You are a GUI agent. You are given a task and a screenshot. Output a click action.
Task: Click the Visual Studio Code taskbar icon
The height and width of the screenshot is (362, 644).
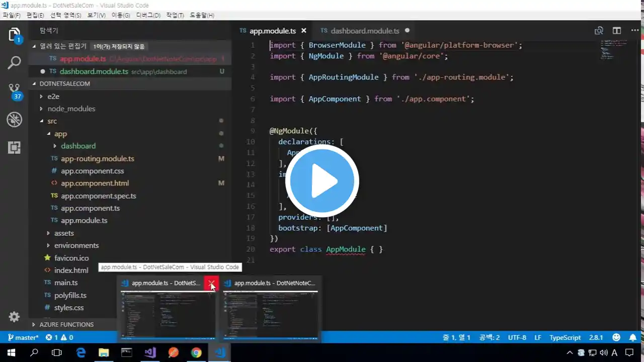pyautogui.click(x=220, y=352)
